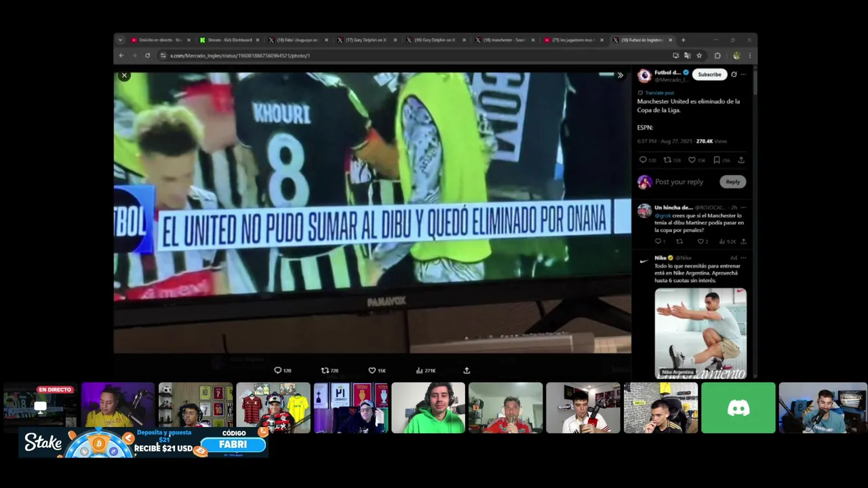868x488 pixels.
Task: Click the Reply button
Action: 733,182
